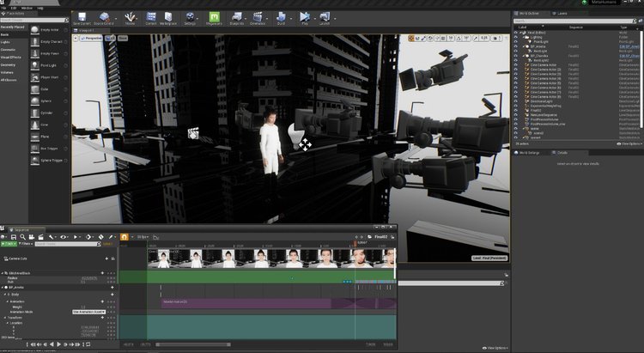Click the Launch toolbar icon
Screen dimensions: 644x353
coord(325,16)
